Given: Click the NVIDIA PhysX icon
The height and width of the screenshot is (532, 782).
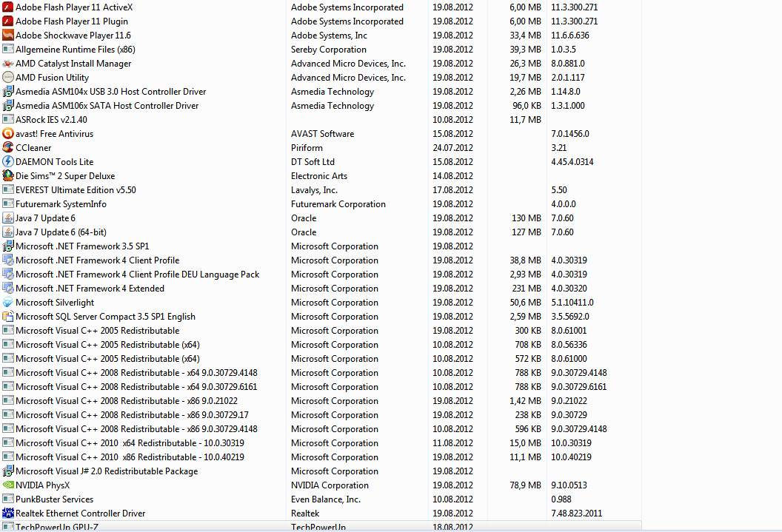Looking at the screenshot, I should (7, 485).
